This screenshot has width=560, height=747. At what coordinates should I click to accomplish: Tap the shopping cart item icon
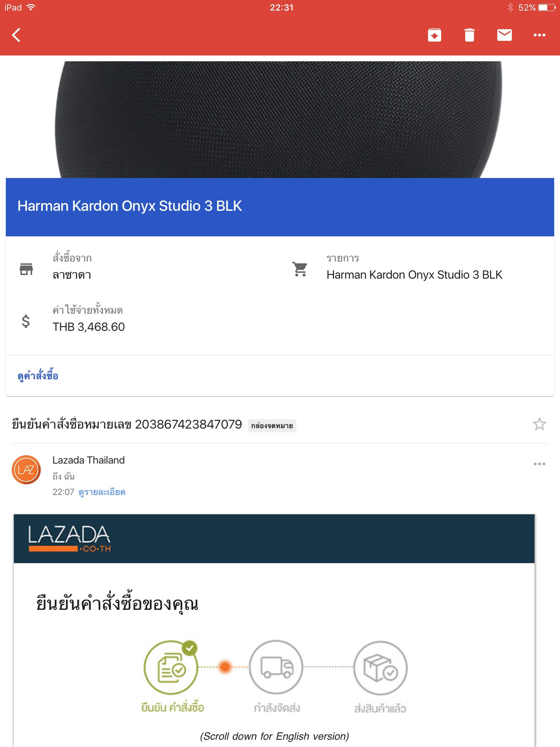300,269
